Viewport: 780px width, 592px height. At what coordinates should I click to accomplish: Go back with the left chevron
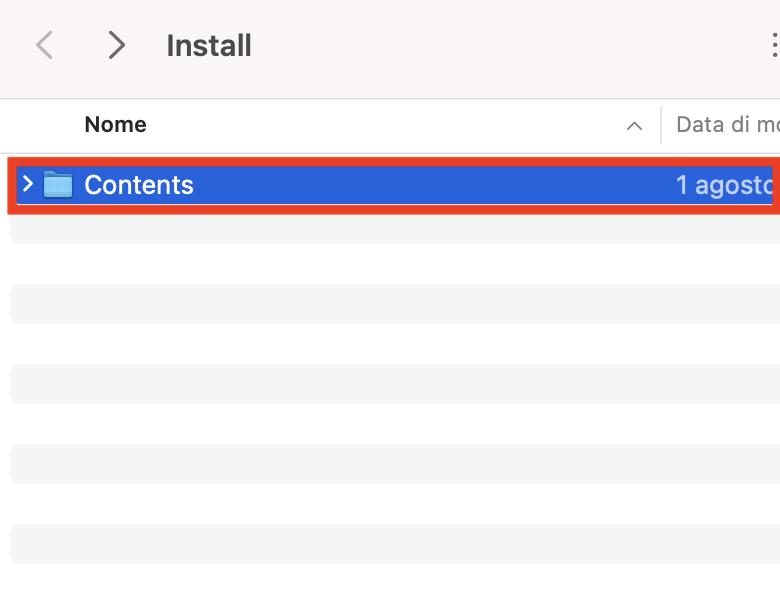(44, 45)
